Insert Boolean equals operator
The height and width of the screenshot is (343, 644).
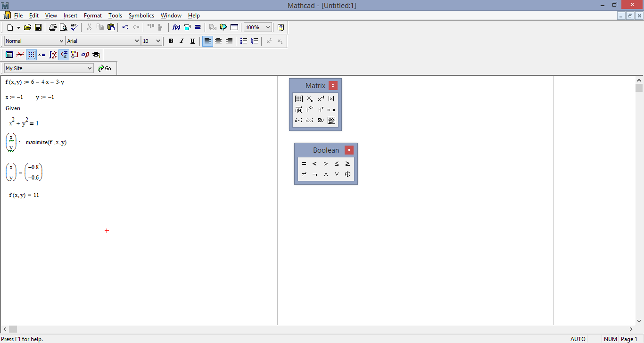click(304, 163)
